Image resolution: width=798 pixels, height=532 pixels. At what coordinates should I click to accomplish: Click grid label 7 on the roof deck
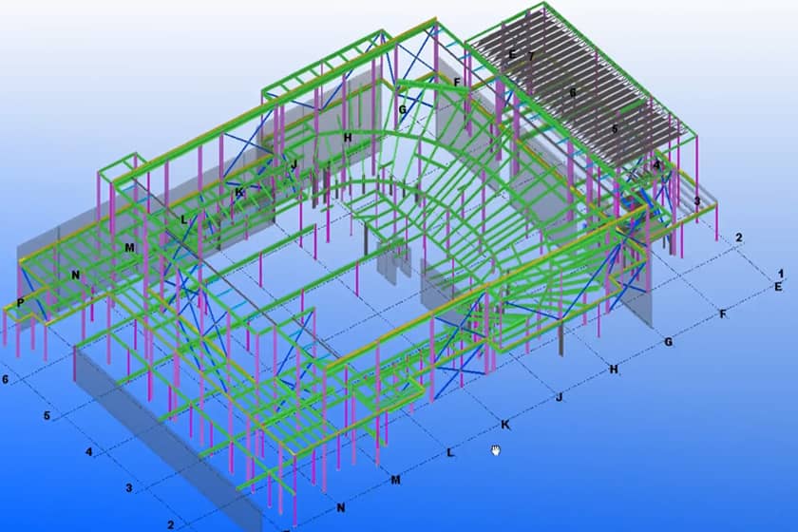pyautogui.click(x=531, y=57)
